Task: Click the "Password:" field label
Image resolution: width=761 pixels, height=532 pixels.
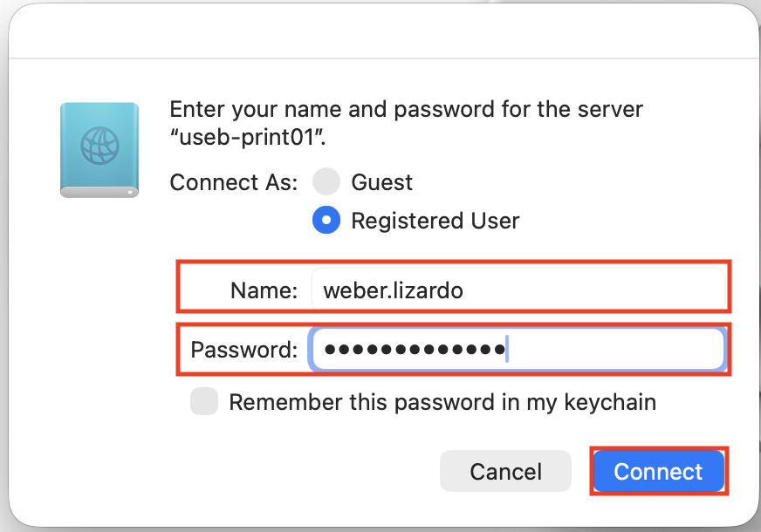Action: click(x=244, y=350)
